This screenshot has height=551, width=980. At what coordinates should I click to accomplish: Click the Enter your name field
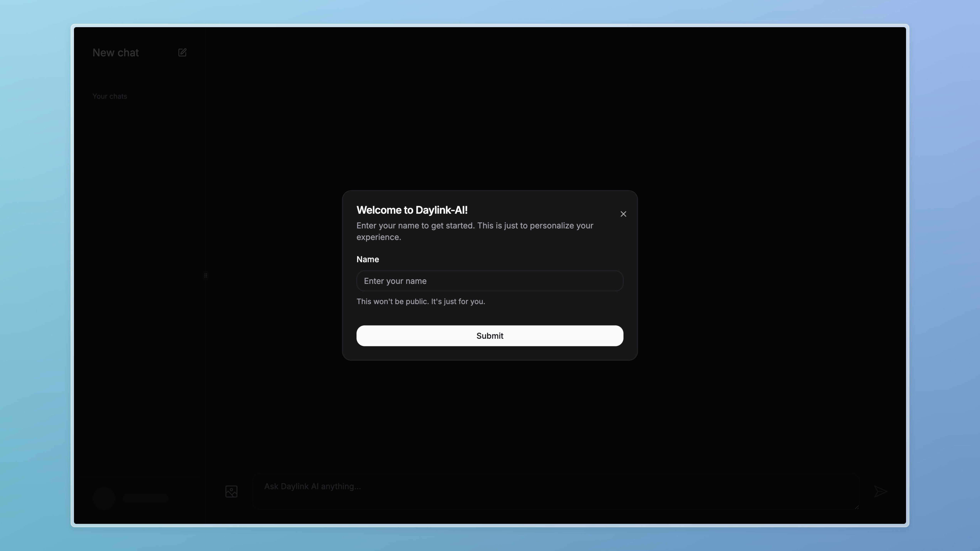click(x=490, y=281)
